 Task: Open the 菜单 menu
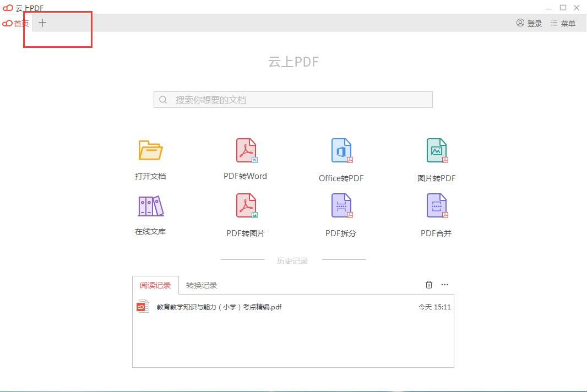click(x=563, y=23)
